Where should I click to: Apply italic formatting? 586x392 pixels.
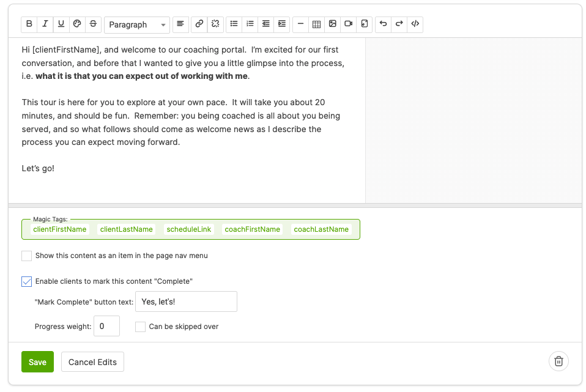(45, 24)
